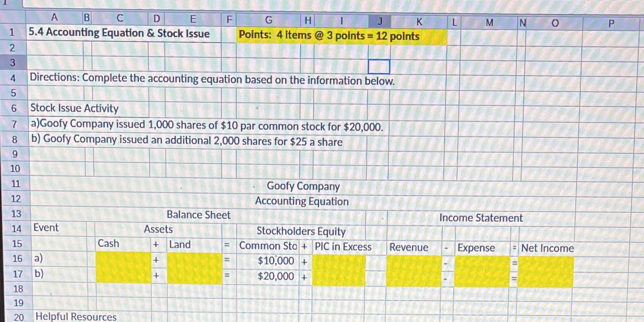Select the yellow Cash cell for event a)
Image resolution: width=644 pixels, height=322 pixels.
(123, 260)
